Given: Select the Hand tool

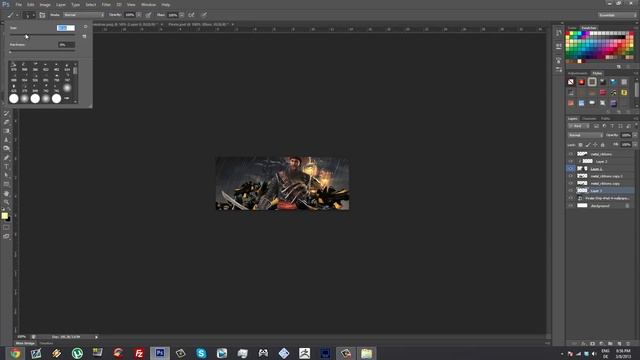Looking at the screenshot, I should click(7, 193).
